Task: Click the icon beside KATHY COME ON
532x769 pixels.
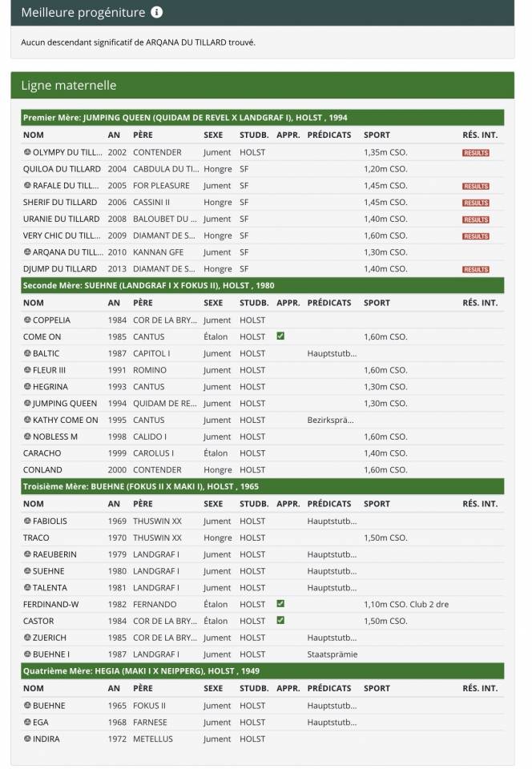Action: (27, 420)
